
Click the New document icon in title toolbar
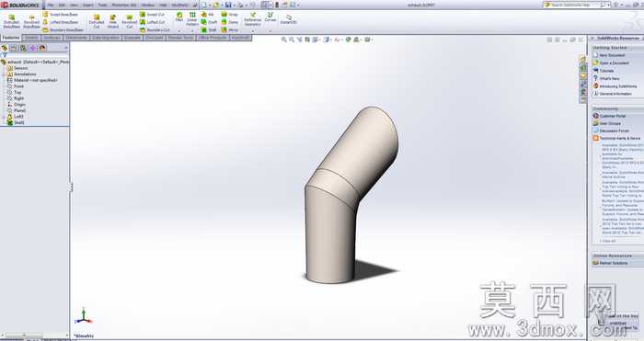pyautogui.click(x=204, y=5)
